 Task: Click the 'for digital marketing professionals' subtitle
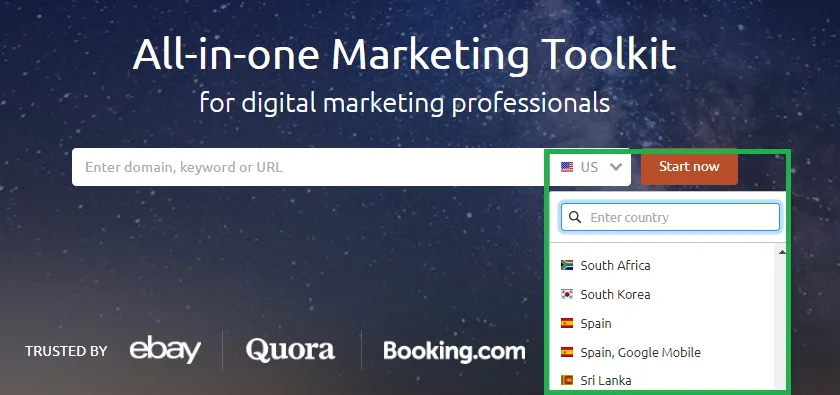[x=404, y=102]
